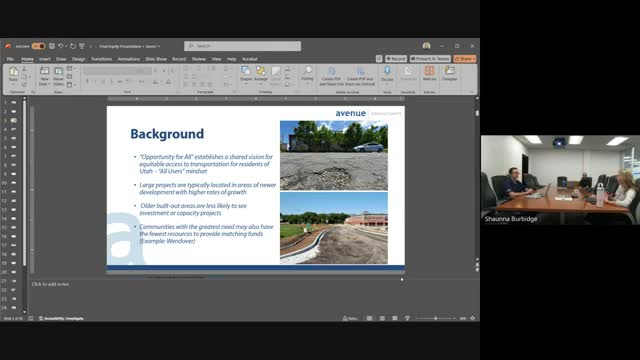Click the Reuse Slides icon

tap(59, 71)
